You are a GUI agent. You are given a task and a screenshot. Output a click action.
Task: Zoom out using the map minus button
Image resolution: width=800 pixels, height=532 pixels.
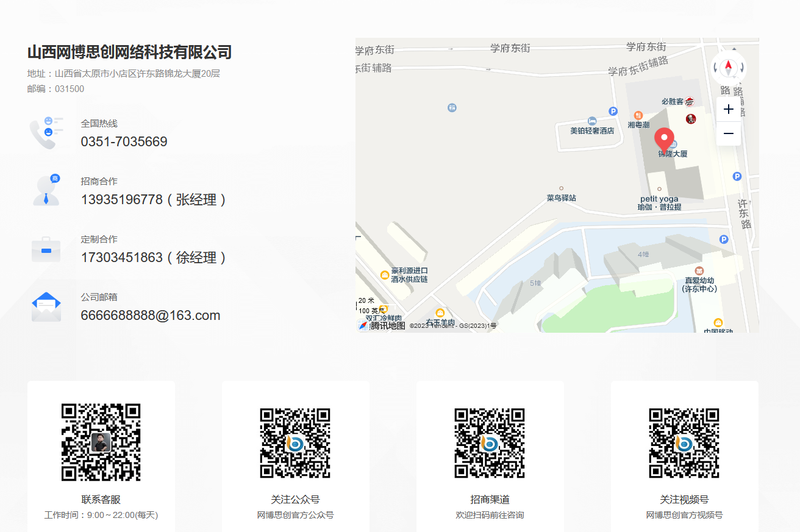(729, 133)
